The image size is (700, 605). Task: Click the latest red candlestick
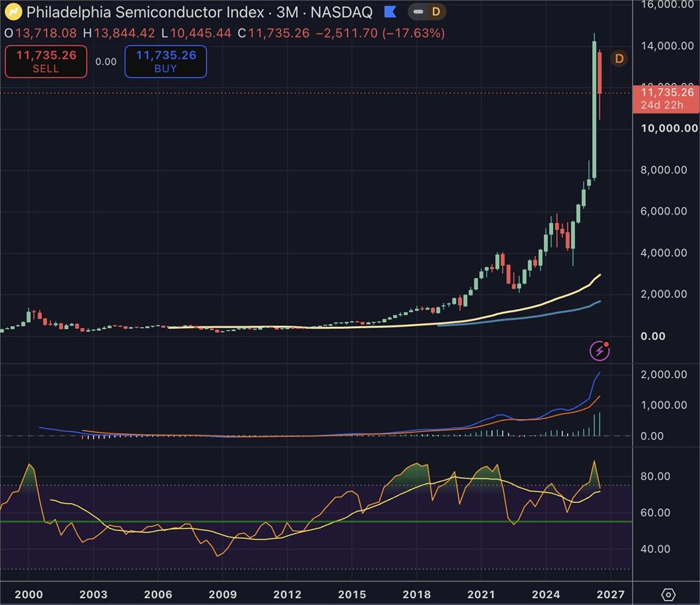pyautogui.click(x=600, y=73)
